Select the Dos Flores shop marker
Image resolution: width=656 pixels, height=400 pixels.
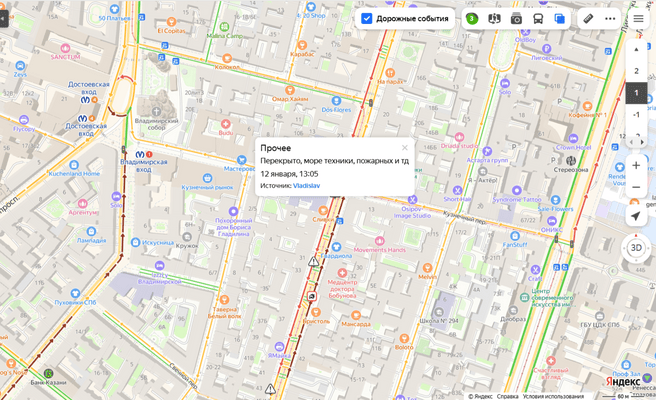click(x=336, y=101)
